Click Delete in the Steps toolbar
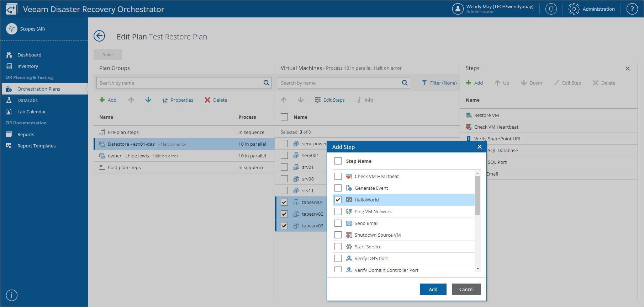Viewport: 644px width, 307px height. (x=604, y=83)
